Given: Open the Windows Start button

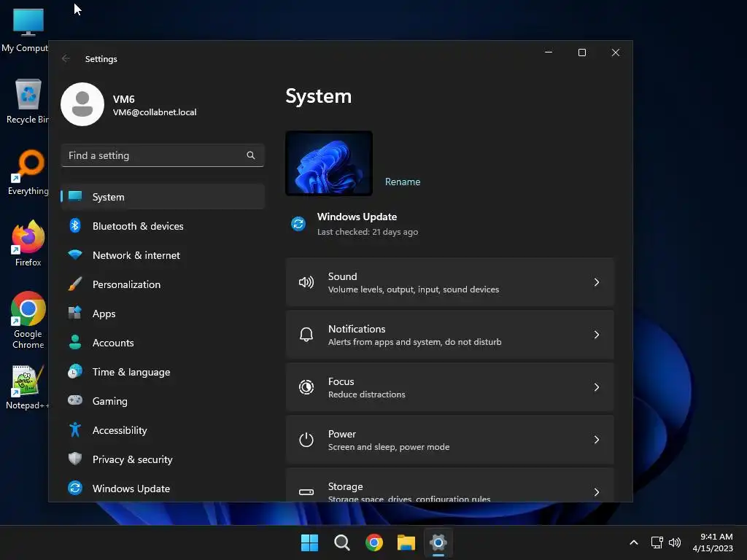Looking at the screenshot, I should click(x=309, y=542).
